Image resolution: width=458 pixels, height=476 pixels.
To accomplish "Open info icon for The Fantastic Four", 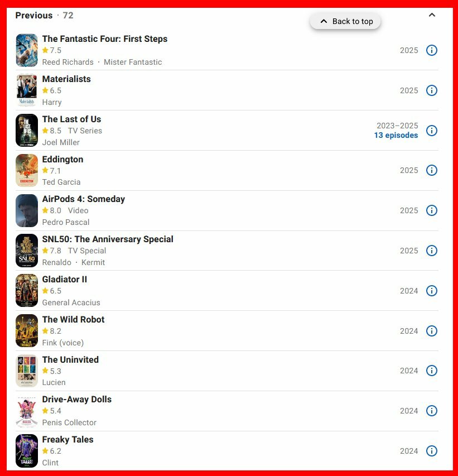I will (x=431, y=50).
